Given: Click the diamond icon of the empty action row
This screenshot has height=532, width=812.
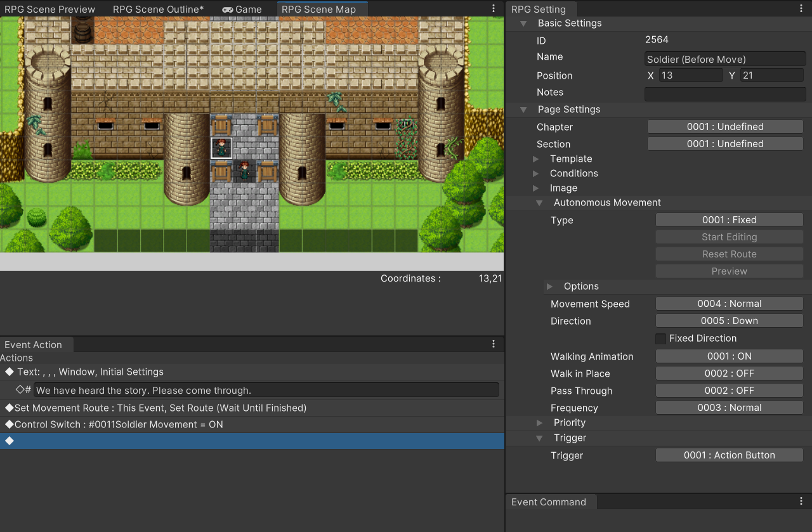Looking at the screenshot, I should click(9, 441).
